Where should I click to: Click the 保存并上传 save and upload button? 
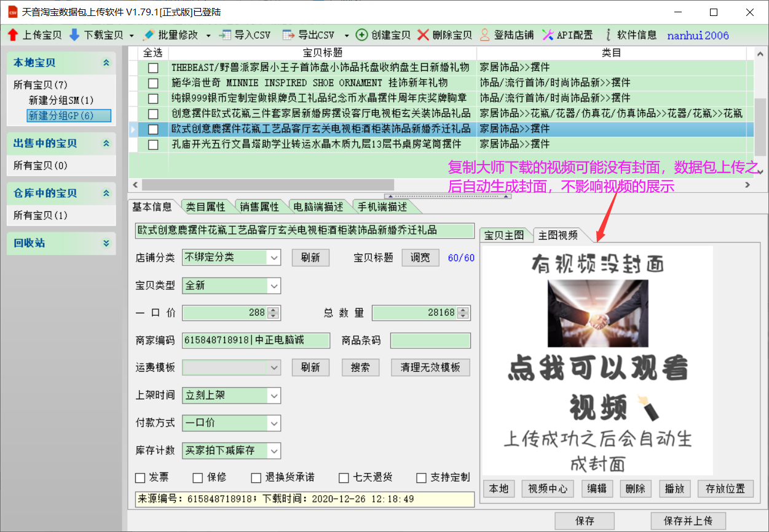click(688, 521)
